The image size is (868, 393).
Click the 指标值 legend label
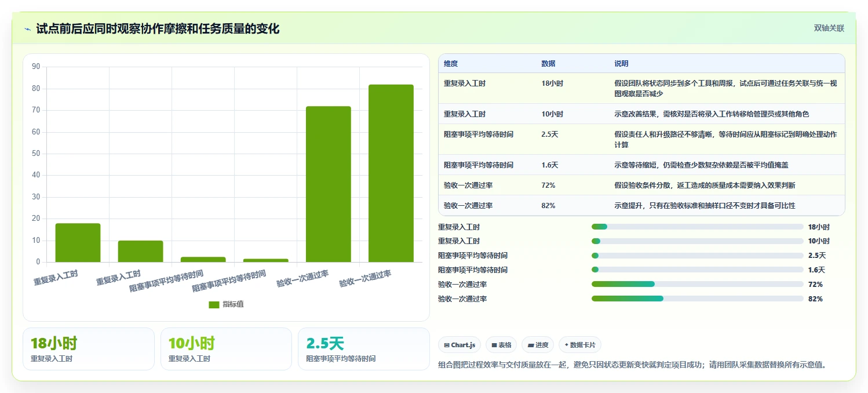click(234, 304)
